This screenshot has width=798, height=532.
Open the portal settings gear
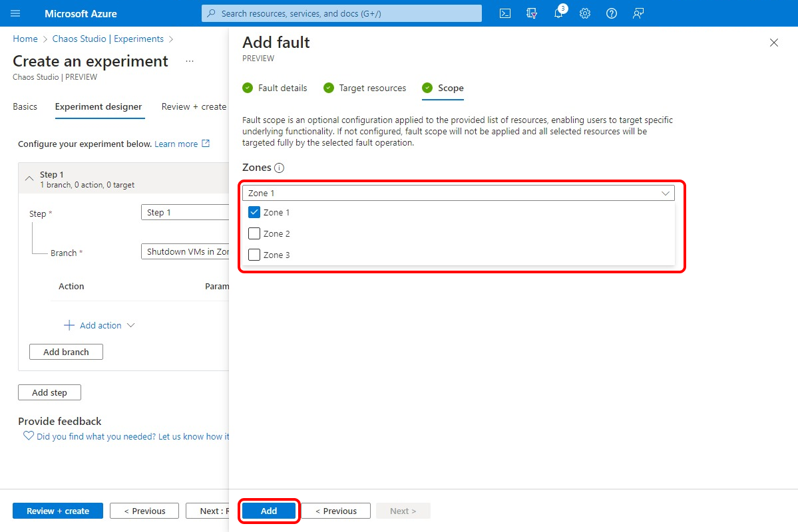pyautogui.click(x=585, y=13)
